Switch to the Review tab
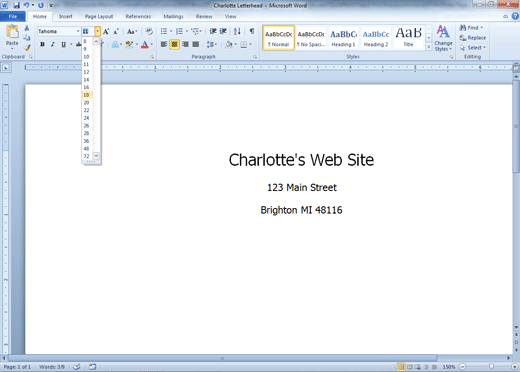520x372 pixels. pyautogui.click(x=204, y=16)
